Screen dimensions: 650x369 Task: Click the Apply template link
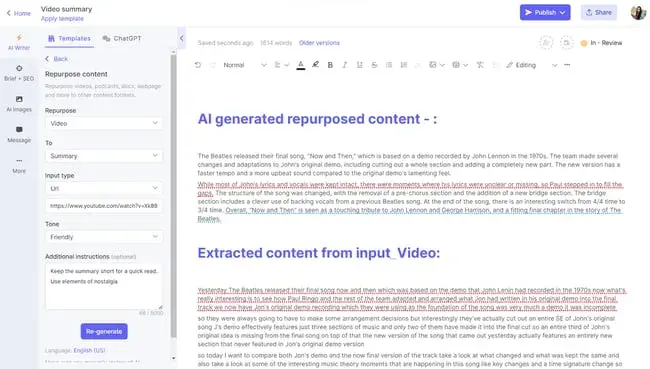(62, 19)
